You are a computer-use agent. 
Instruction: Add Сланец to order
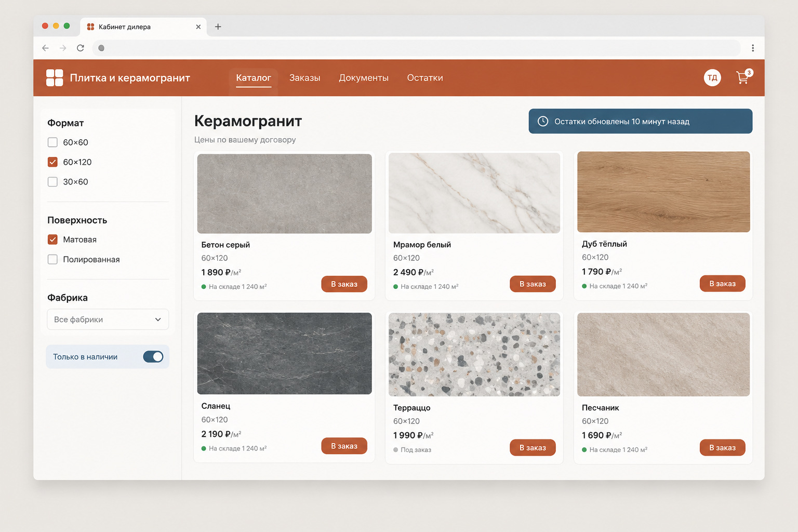[x=344, y=446]
